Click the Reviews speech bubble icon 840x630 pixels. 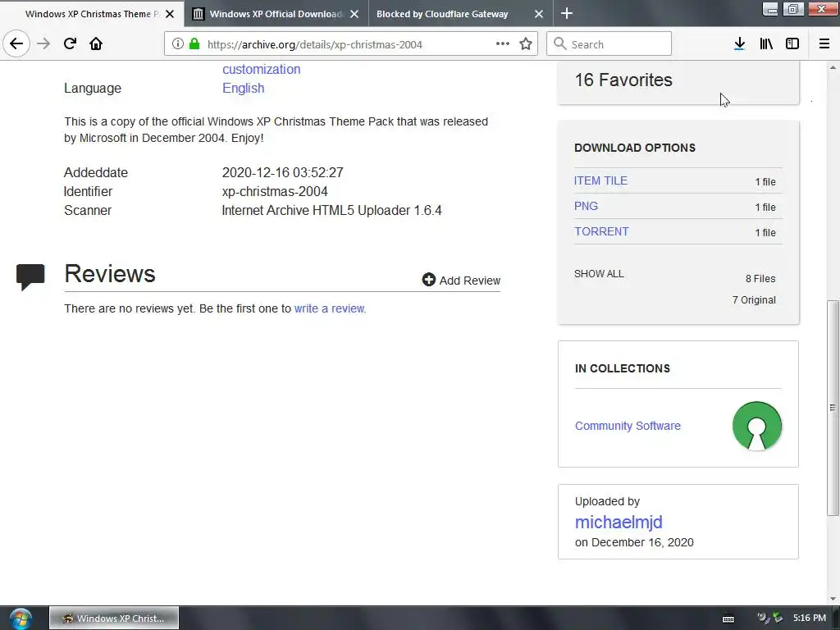[x=30, y=277]
